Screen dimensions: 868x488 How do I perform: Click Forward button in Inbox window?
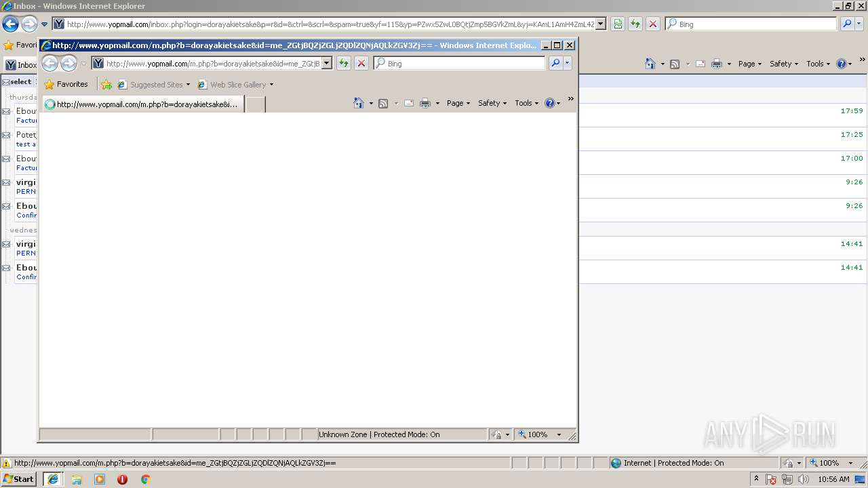pyautogui.click(x=29, y=24)
